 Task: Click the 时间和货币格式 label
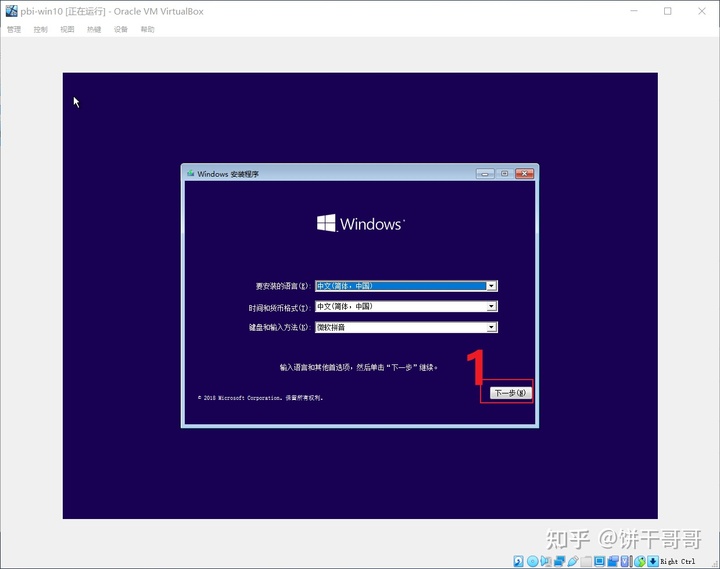(x=280, y=308)
